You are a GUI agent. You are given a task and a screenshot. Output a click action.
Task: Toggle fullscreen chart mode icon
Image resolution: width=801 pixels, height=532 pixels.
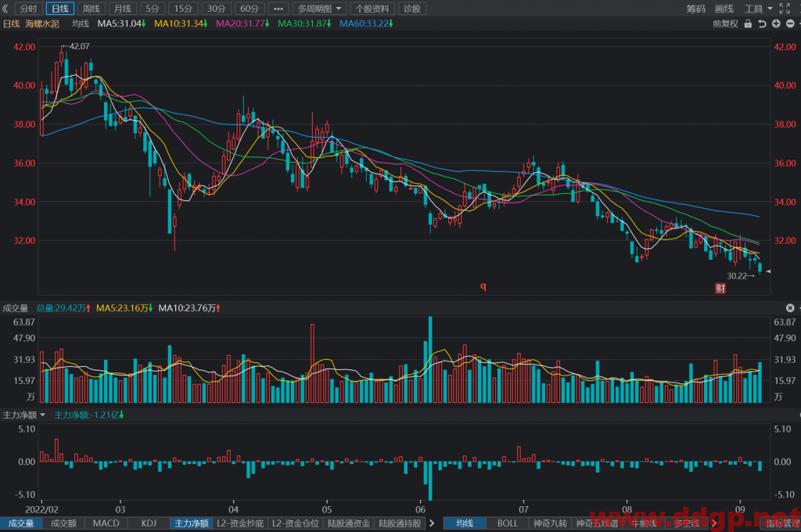[785, 8]
